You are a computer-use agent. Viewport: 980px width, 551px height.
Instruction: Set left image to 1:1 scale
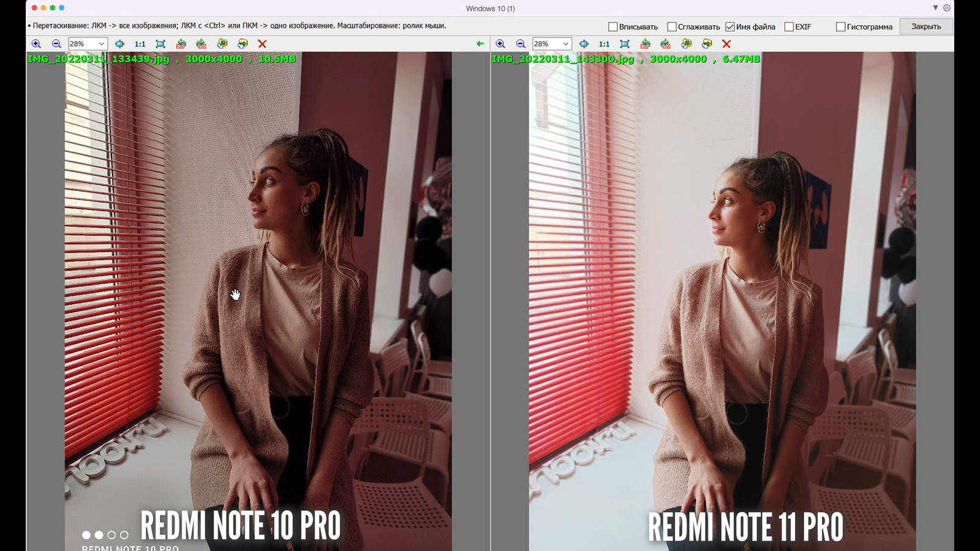coord(140,44)
